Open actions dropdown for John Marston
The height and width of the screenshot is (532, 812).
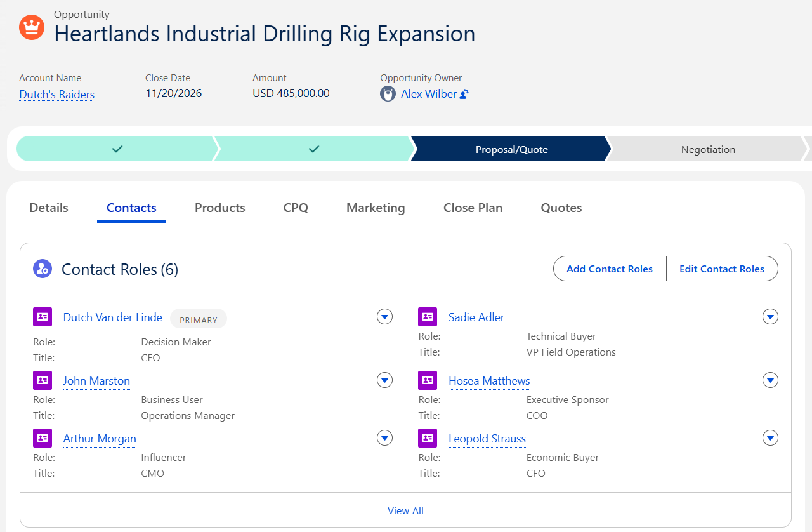385,380
